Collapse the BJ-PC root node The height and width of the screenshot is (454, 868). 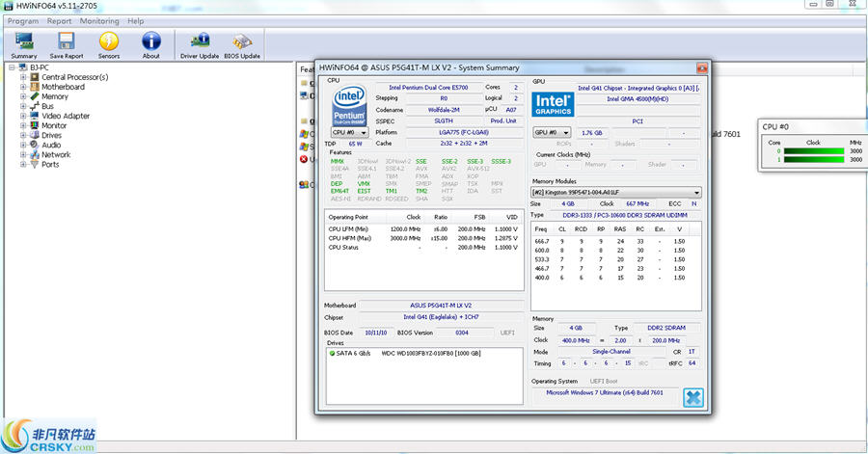pyautogui.click(x=13, y=67)
